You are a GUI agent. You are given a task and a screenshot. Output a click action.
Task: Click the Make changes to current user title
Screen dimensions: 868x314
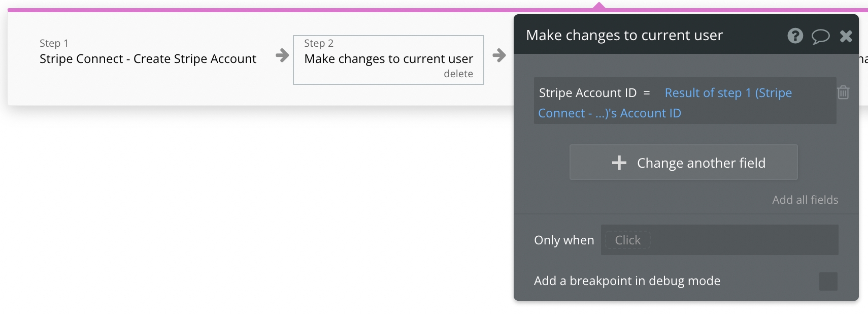pos(624,35)
